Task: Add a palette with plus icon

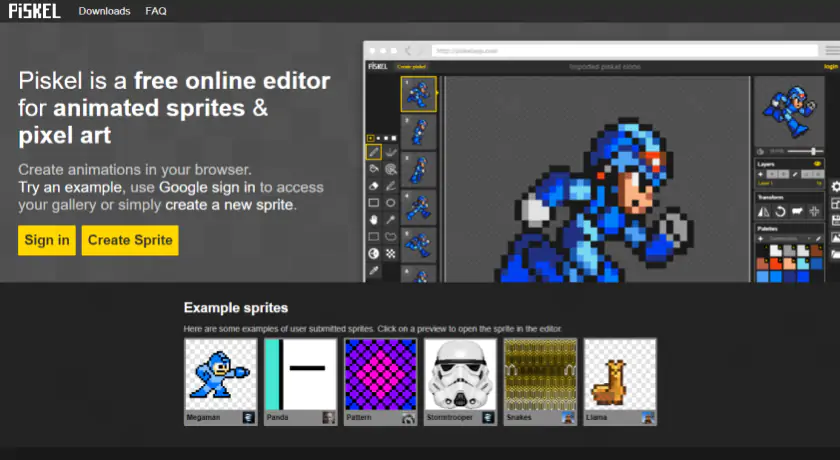Action: coord(761,239)
